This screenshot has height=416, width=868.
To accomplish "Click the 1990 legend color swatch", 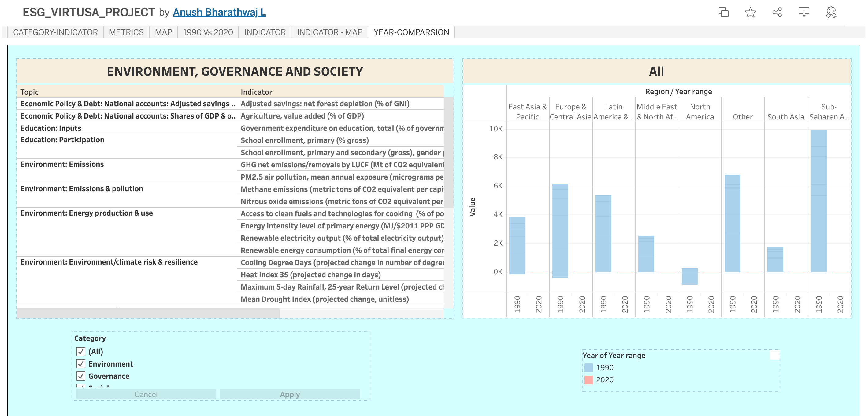I will pyautogui.click(x=588, y=367).
